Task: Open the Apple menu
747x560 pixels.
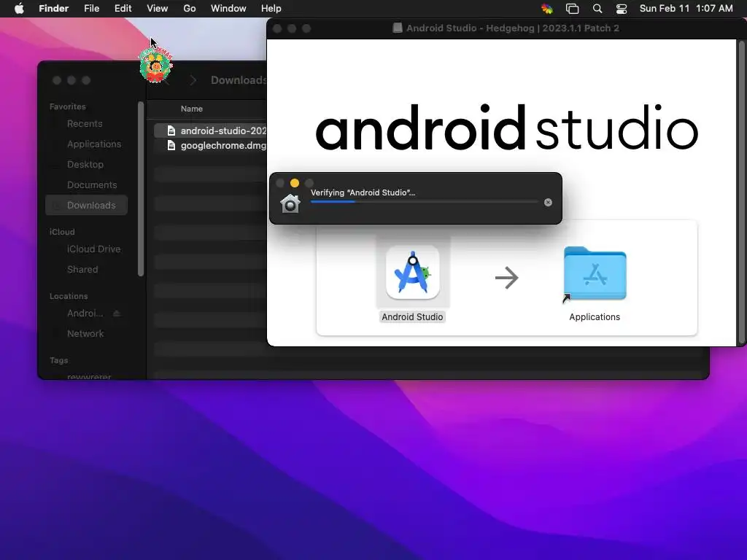Action: click(19, 9)
